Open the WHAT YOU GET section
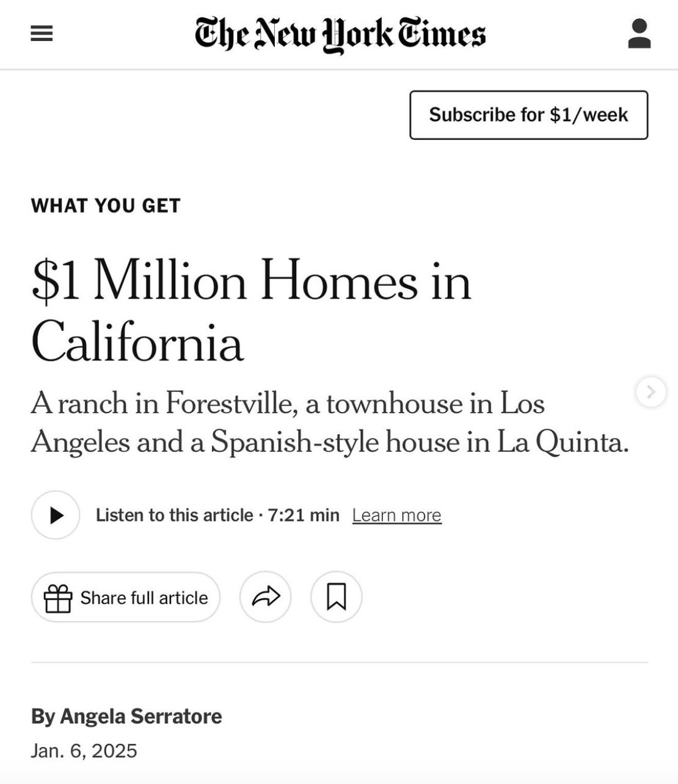Screen dimensions: 678x784 tap(106, 206)
